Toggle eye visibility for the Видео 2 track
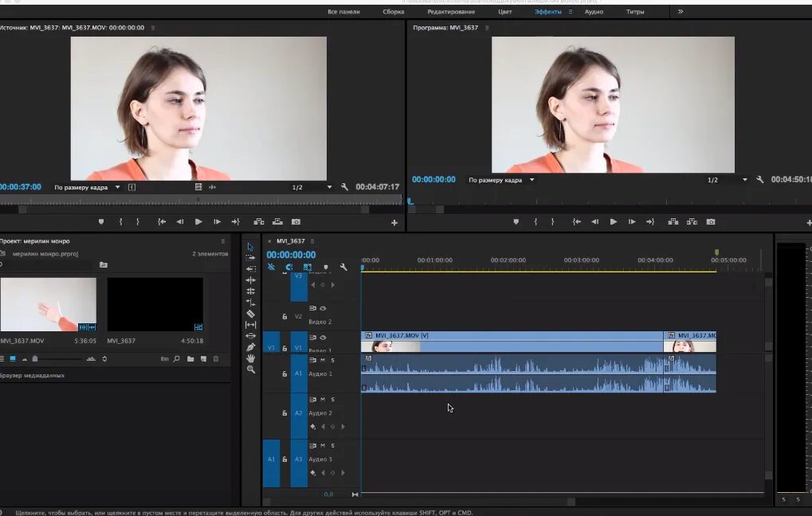The image size is (812, 516). [323, 308]
